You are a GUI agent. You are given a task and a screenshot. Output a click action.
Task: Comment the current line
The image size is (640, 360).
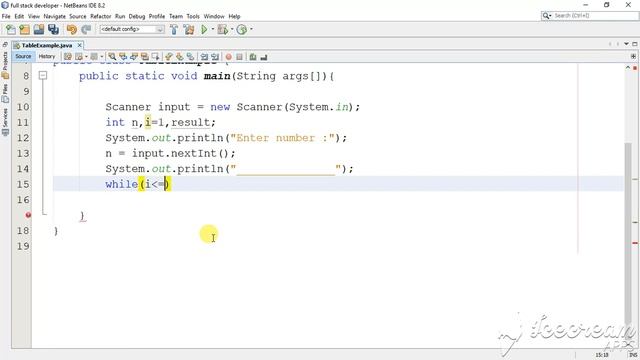click(x=253, y=57)
